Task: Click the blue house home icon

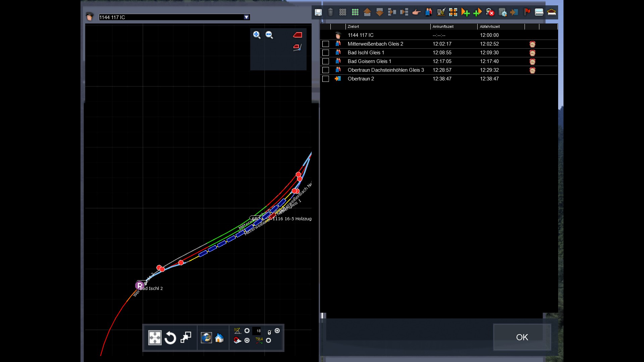Action: click(219, 338)
